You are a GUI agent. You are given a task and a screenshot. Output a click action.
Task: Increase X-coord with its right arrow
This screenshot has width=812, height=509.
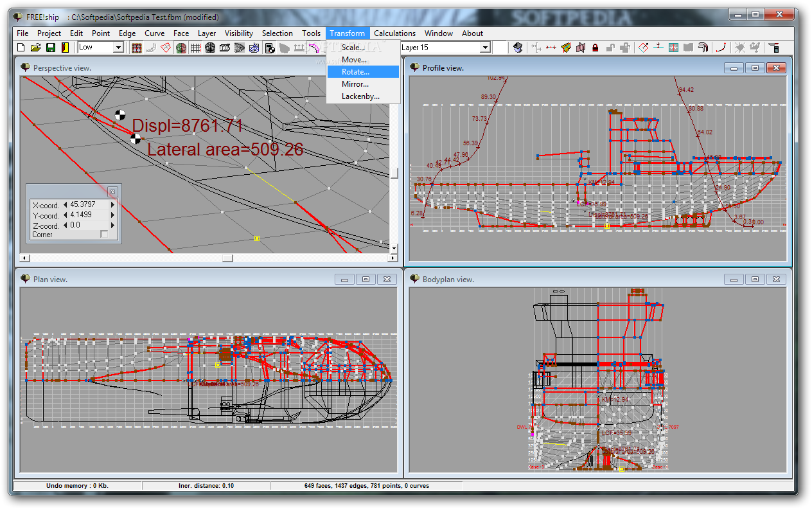tap(113, 205)
